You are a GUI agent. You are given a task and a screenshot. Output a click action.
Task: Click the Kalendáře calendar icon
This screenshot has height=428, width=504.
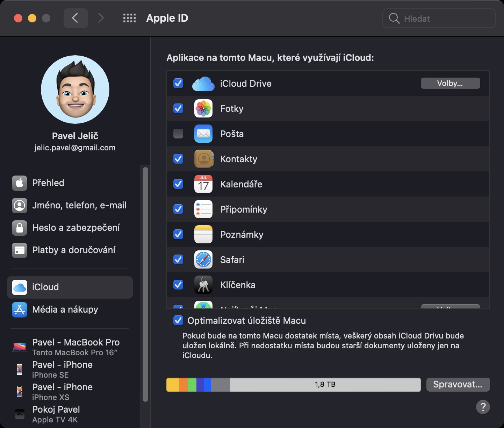[203, 184]
